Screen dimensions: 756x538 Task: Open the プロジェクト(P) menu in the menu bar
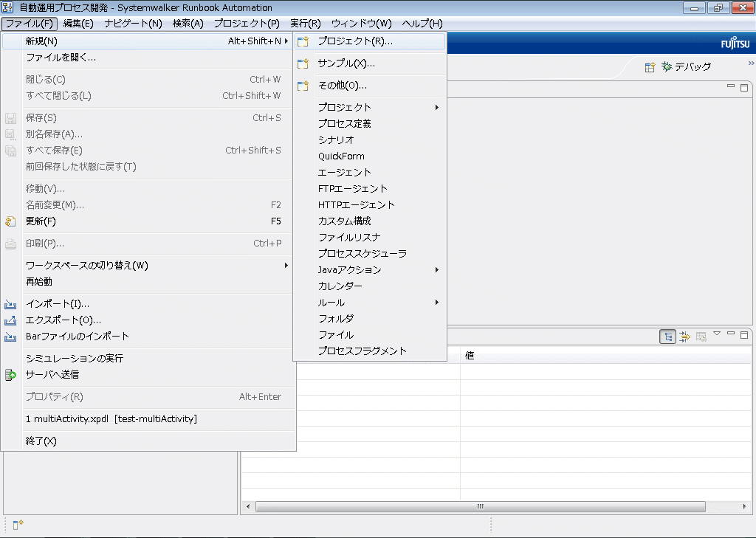click(x=247, y=24)
